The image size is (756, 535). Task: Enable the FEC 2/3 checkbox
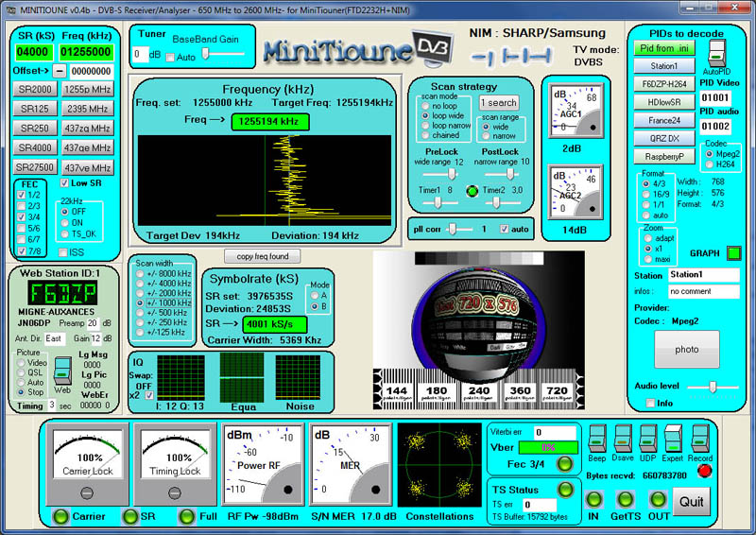click(21, 206)
